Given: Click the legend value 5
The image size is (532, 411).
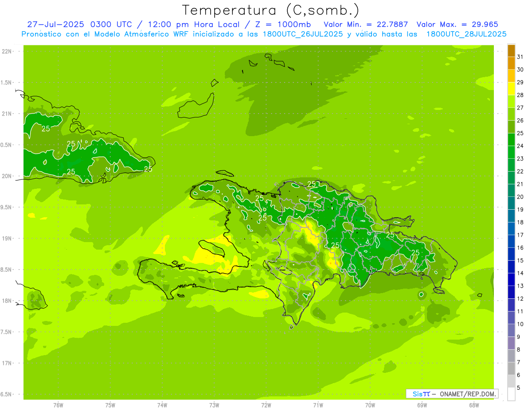Looking at the screenshot, I should [x=519, y=388].
